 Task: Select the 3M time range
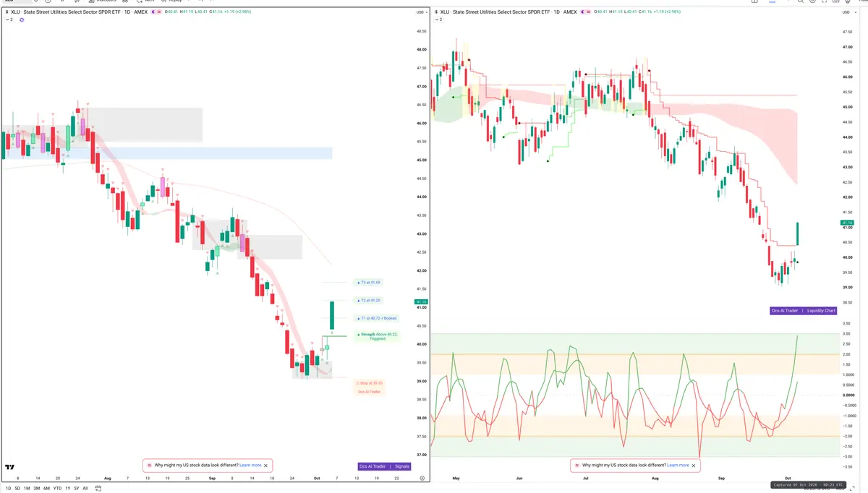(x=37, y=489)
